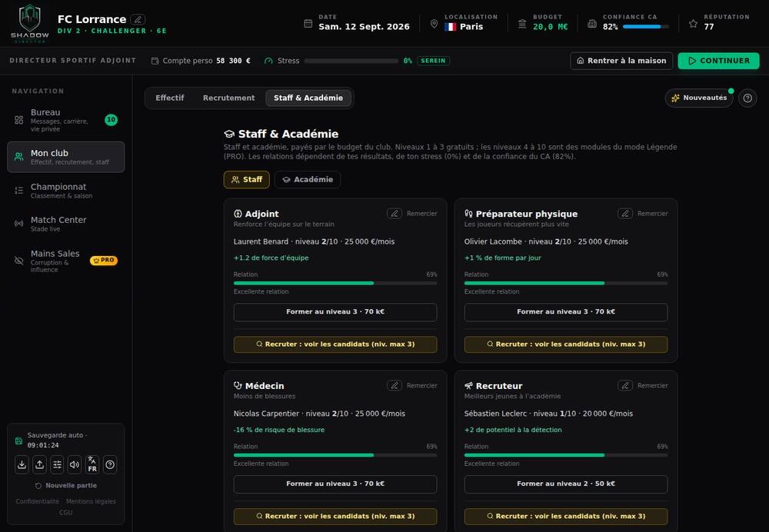Open Mains Sales PRO in the navigation
The width and height of the screenshot is (769, 532).
coord(65,261)
